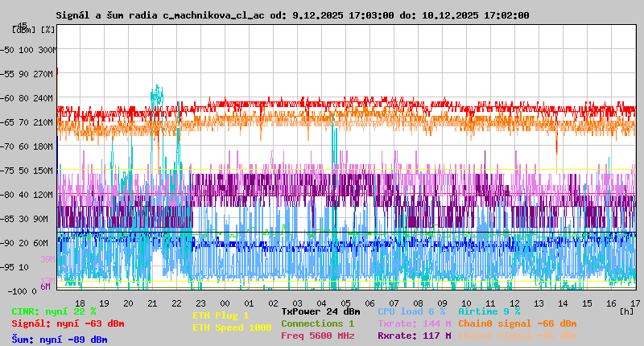Click the hour 21 tick on time axis

click(x=152, y=303)
